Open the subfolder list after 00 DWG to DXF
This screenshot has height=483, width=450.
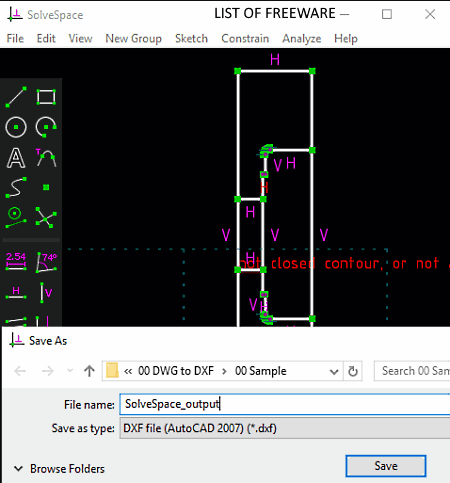click(224, 371)
